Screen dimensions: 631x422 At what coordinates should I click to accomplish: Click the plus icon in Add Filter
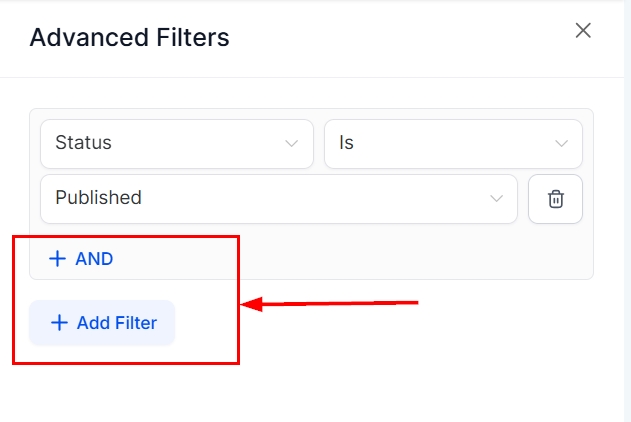point(59,323)
